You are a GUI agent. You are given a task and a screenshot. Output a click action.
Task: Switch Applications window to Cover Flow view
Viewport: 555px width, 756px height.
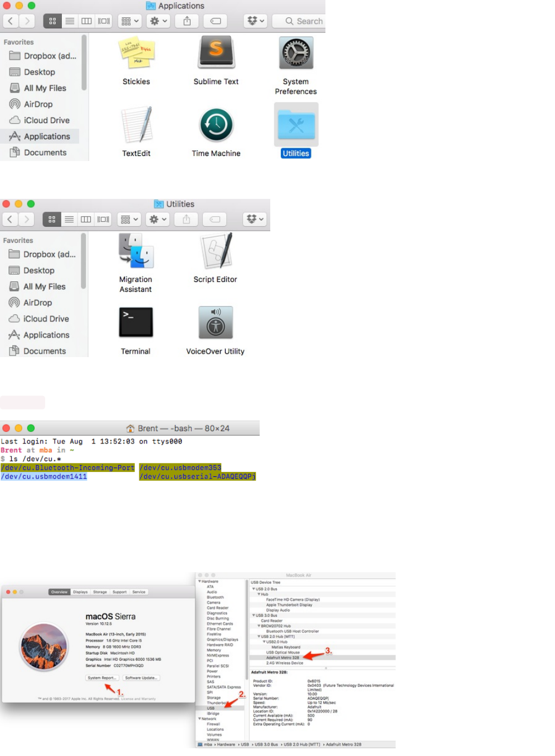(104, 21)
